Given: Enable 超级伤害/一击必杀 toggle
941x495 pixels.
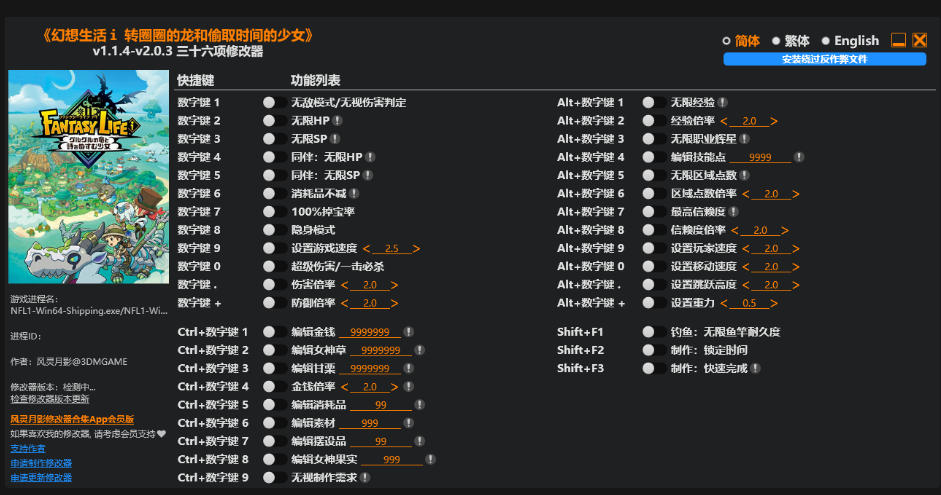Looking at the screenshot, I should (x=274, y=266).
